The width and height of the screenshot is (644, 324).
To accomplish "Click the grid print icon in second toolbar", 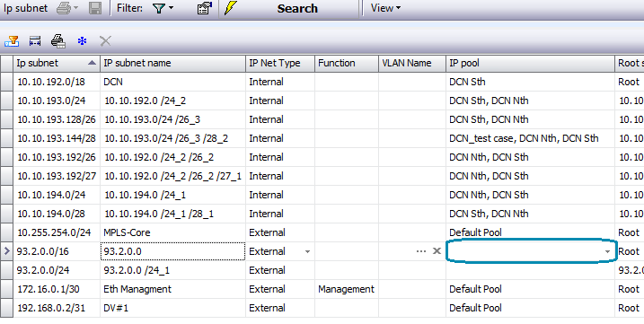I will pyautogui.click(x=58, y=41).
